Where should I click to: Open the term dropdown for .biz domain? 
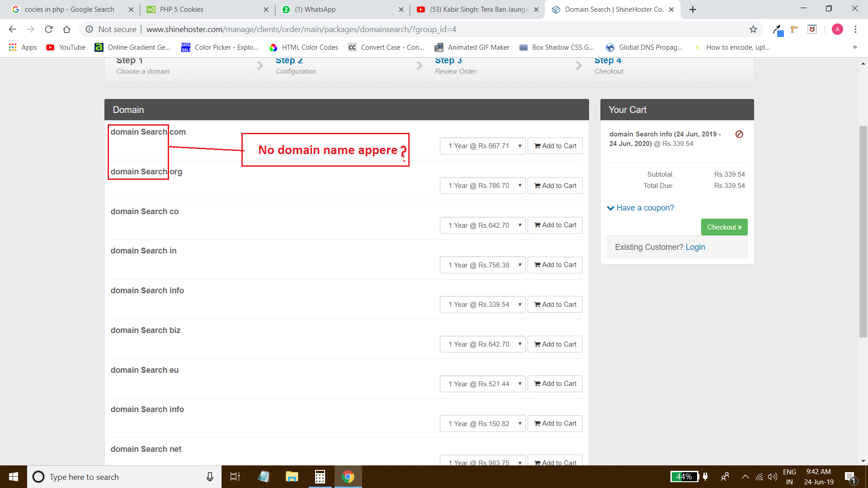click(482, 344)
